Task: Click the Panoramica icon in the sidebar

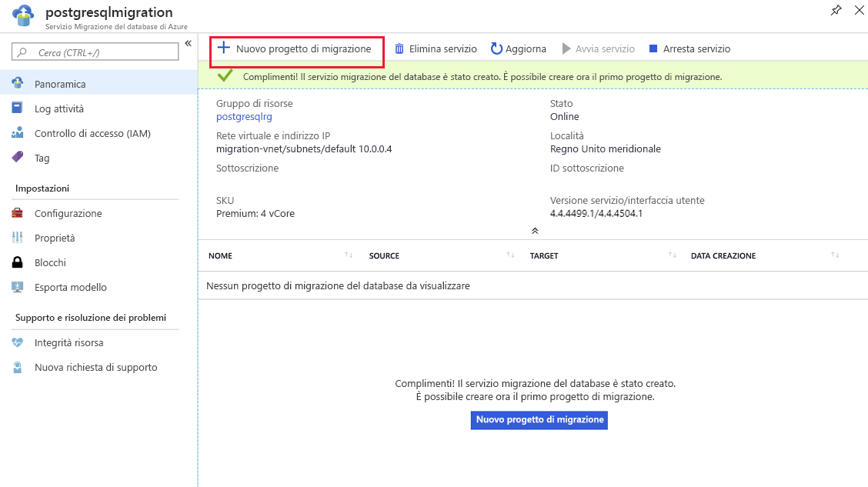Action: (18, 83)
